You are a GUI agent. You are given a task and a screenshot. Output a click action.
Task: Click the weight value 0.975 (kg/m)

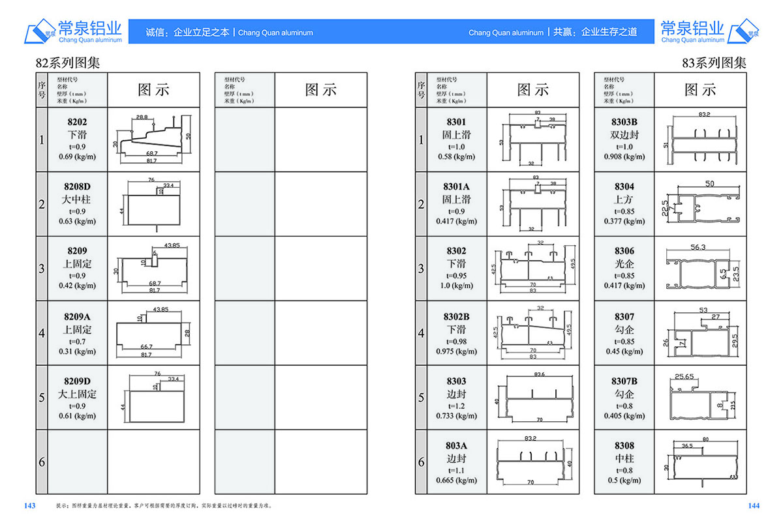(x=457, y=351)
